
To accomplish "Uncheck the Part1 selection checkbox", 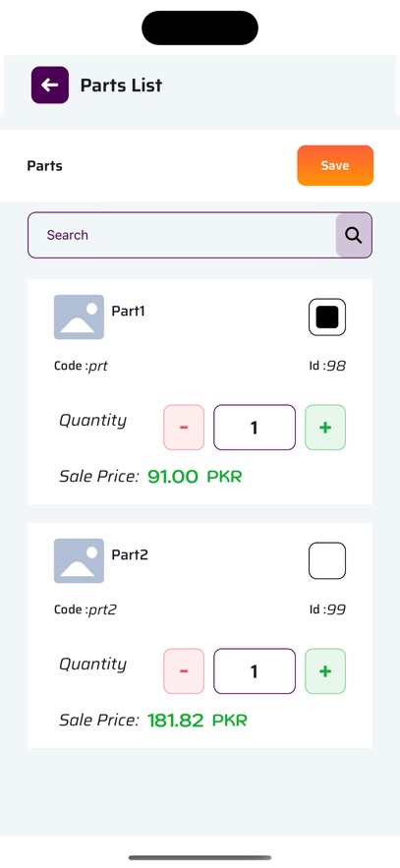I will [327, 318].
